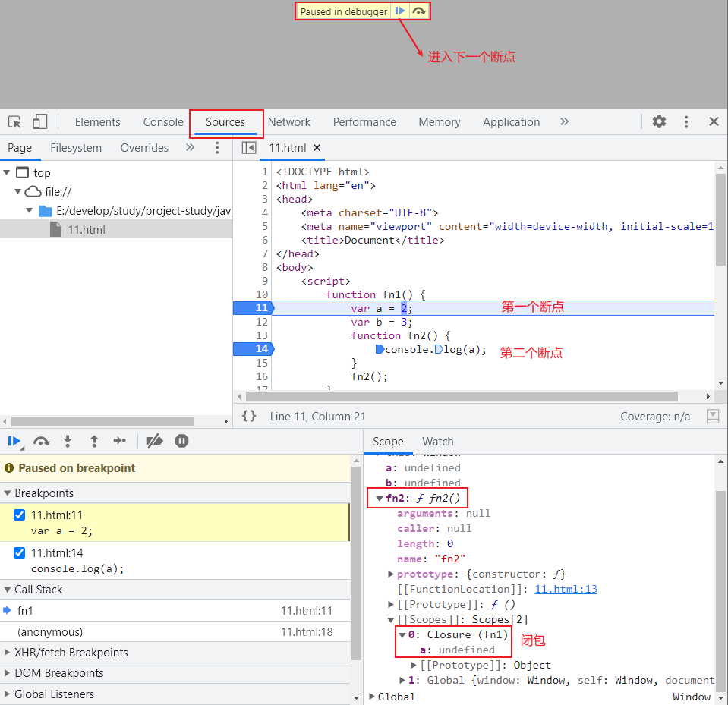
Task: Open DevTools settings gear
Action: pyautogui.click(x=659, y=121)
